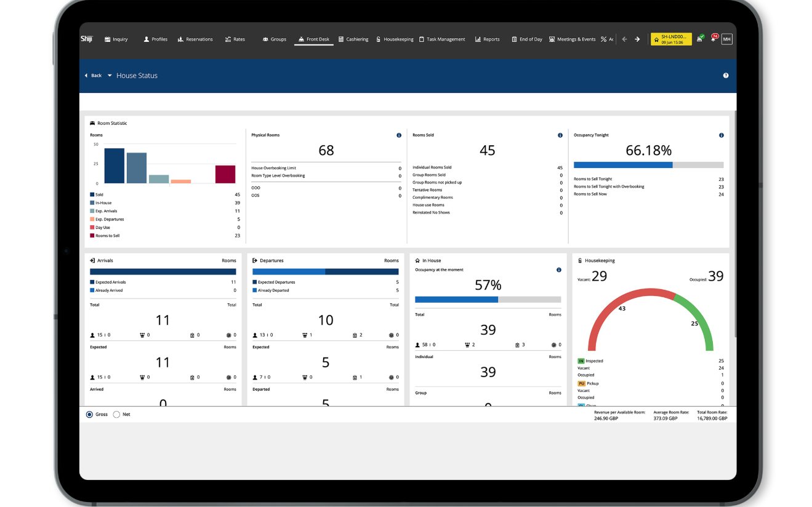The height and width of the screenshot is (507, 812).
Task: Open the SH-LND00 property selector
Action: pos(671,39)
